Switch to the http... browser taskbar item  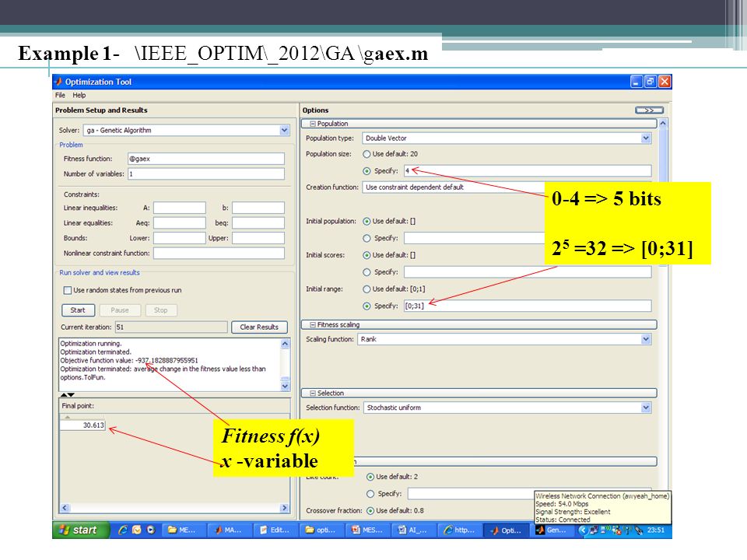point(460,530)
